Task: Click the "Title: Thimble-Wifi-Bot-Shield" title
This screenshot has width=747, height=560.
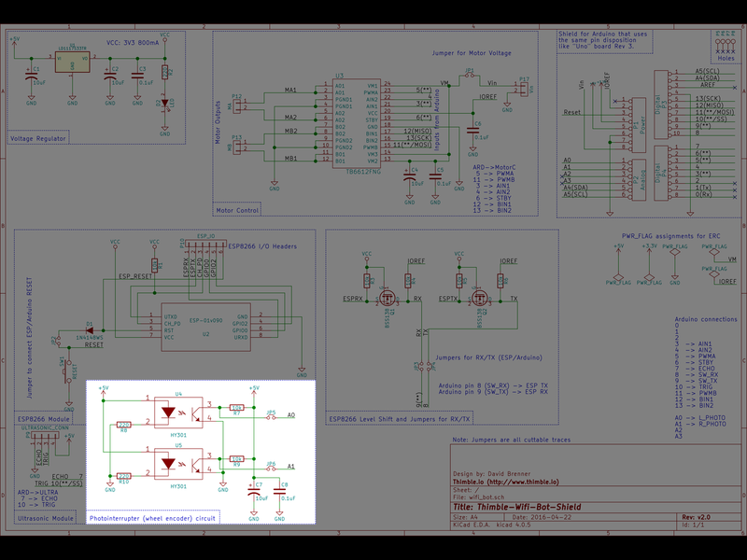Action: point(517,507)
